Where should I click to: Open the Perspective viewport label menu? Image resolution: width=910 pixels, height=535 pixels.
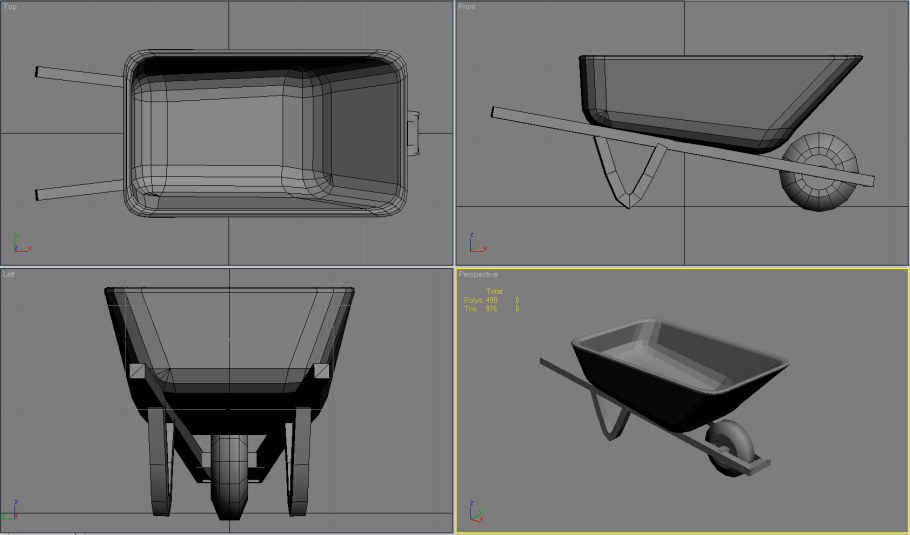tap(478, 274)
